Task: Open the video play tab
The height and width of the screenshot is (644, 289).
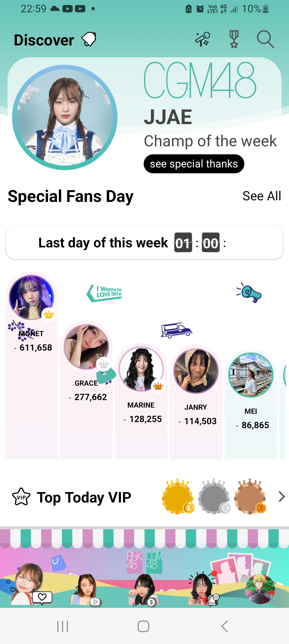Action: (x=95, y=602)
